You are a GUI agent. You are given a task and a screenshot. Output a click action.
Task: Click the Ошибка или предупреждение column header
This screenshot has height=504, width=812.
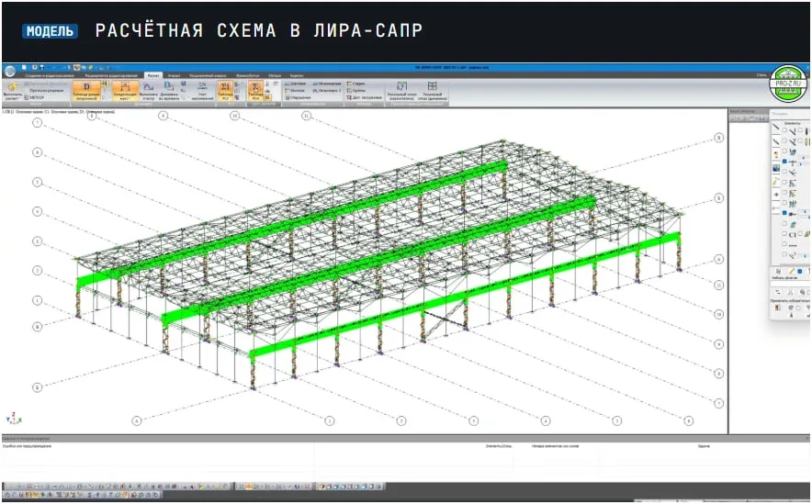pos(27,445)
